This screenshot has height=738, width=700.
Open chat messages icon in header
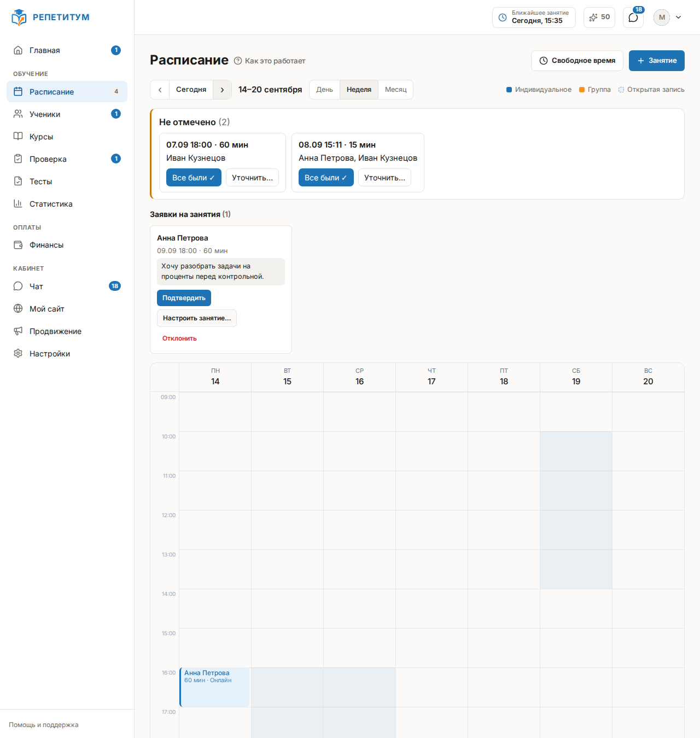tap(633, 17)
